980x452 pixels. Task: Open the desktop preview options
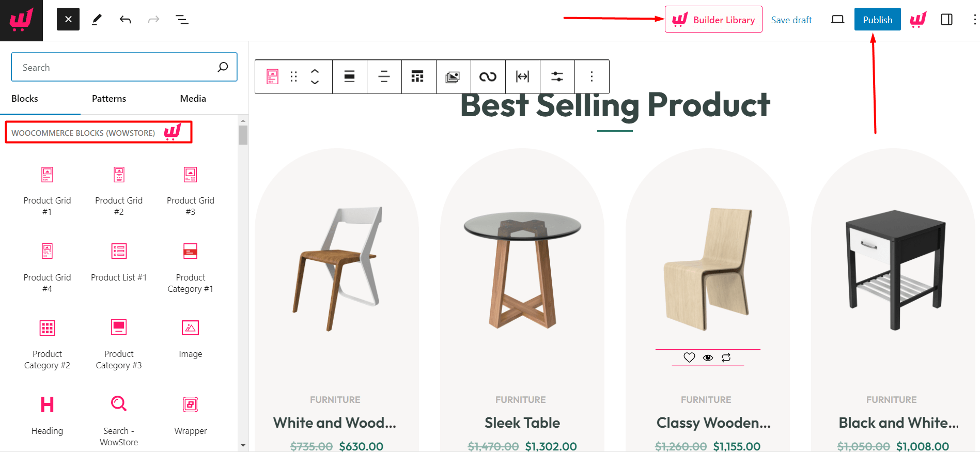[837, 20]
